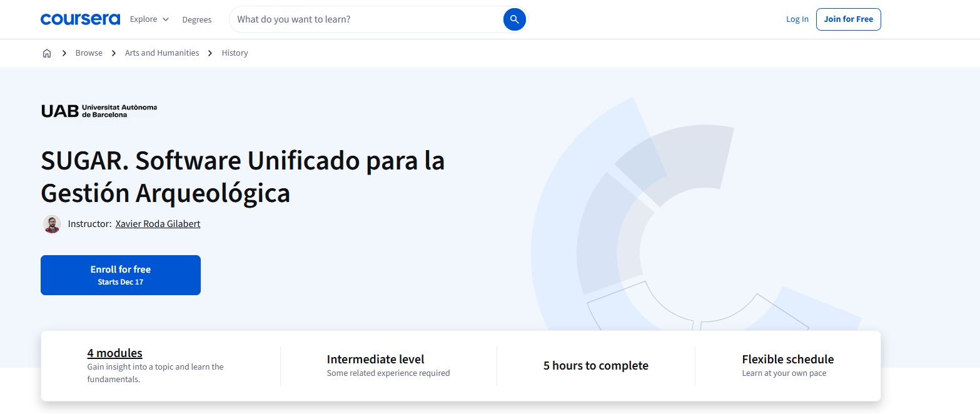Click the UAB university logo
This screenshot has width=980, height=414.
tap(99, 111)
